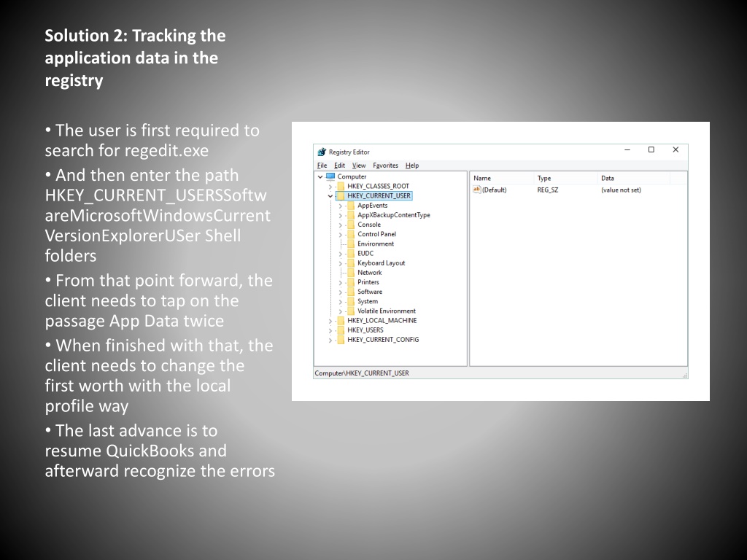Click the AppEvents folder icon
The image size is (747, 560).
351,205
